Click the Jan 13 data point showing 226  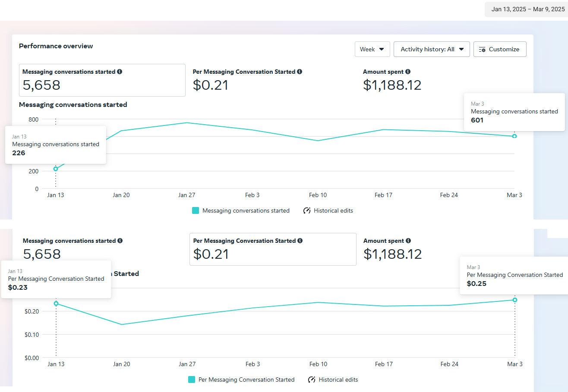click(55, 169)
